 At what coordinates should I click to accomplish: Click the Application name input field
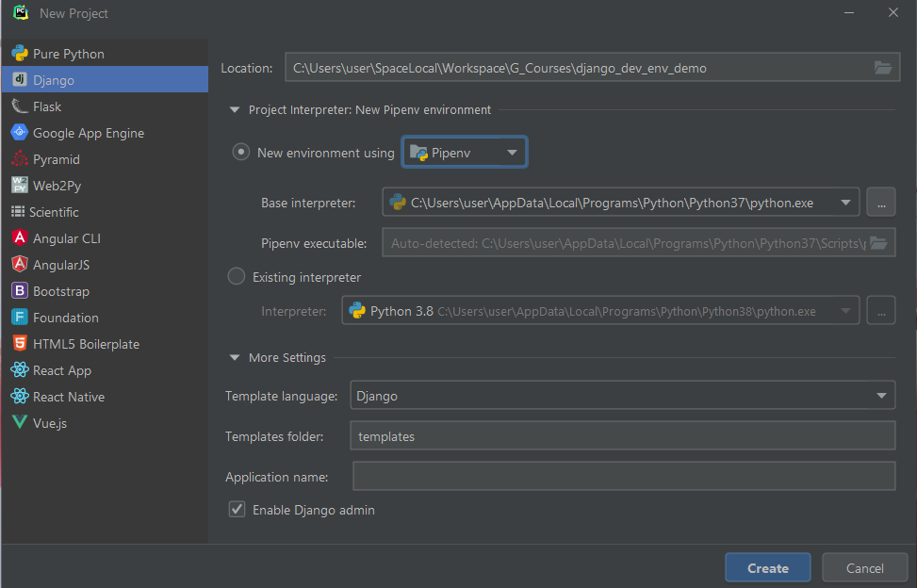tap(624, 477)
